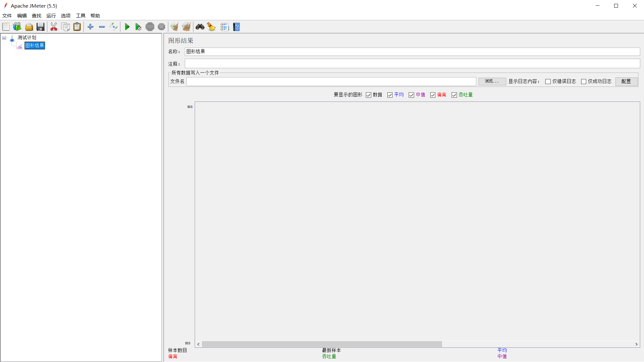
Task: Click Start no pauses icon
Action: (138, 27)
